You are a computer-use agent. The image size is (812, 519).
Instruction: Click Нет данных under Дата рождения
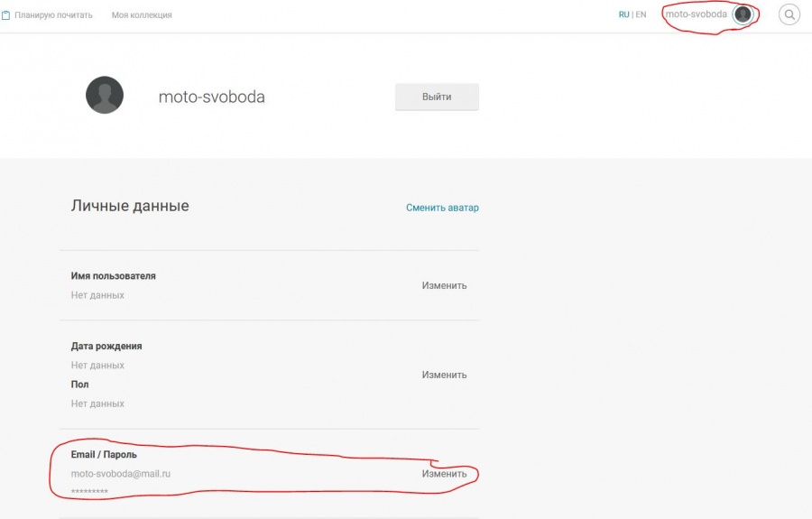[x=97, y=366]
